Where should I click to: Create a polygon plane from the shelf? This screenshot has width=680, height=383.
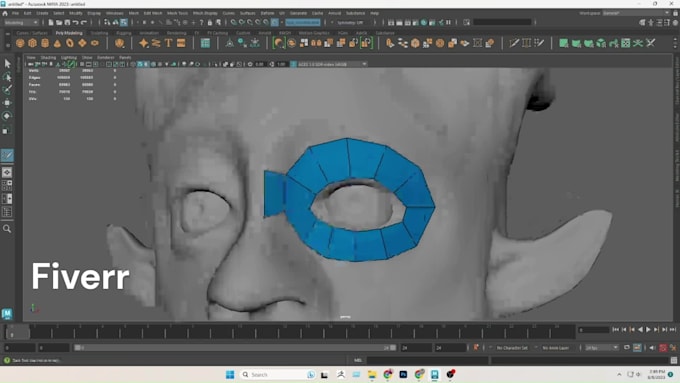(x=82, y=43)
